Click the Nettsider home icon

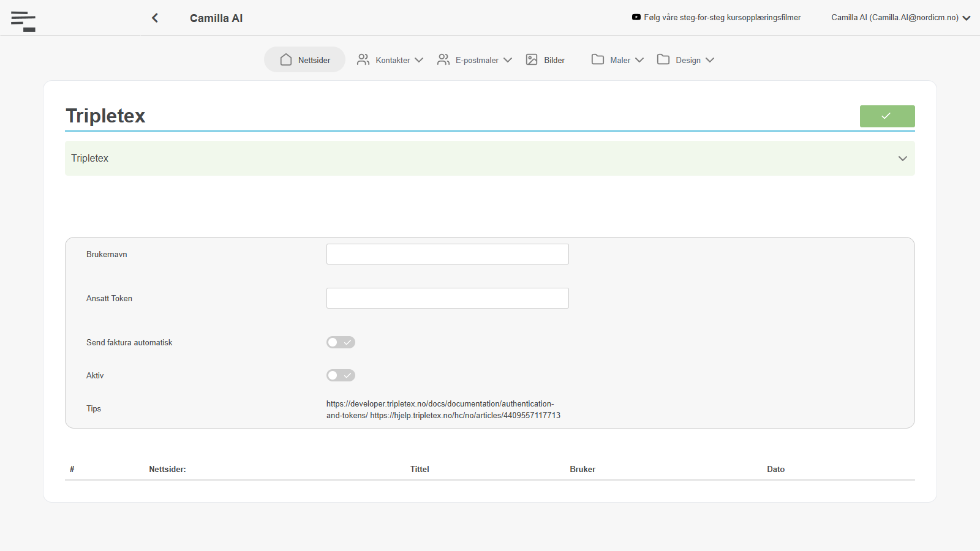pos(286,59)
